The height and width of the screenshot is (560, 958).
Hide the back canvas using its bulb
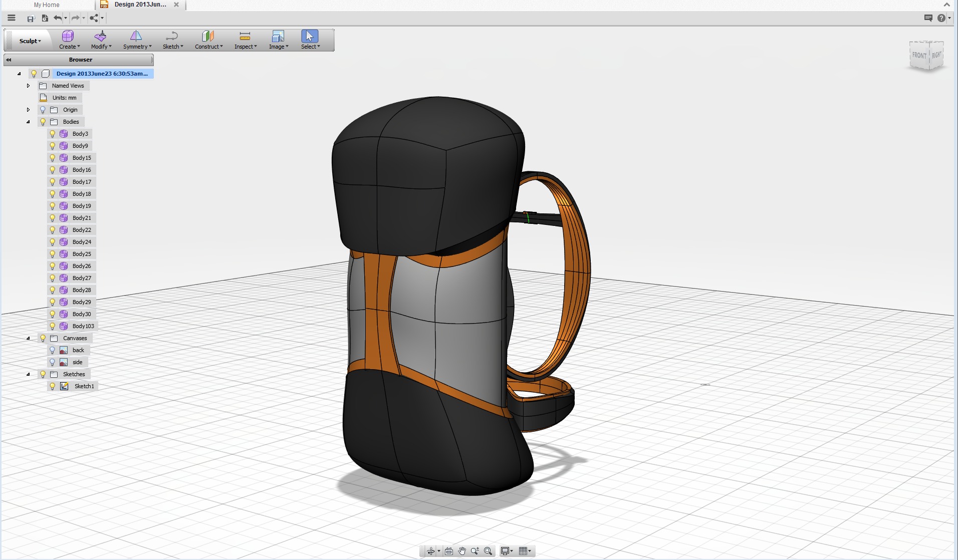[x=53, y=350]
